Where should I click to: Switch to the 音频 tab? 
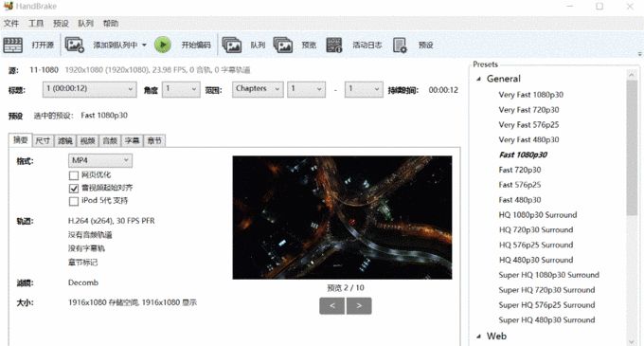110,141
